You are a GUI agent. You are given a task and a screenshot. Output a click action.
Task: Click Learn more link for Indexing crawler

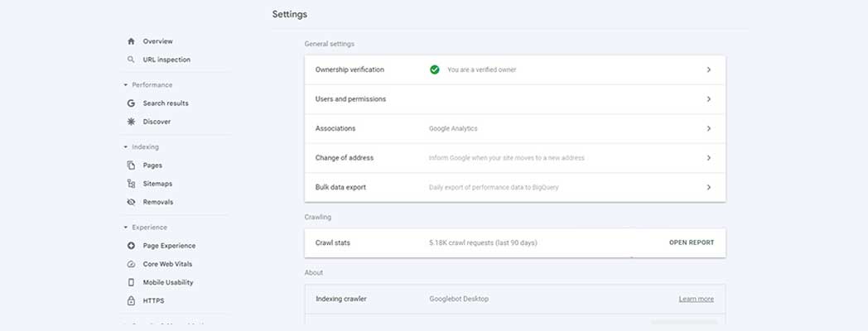[696, 299]
